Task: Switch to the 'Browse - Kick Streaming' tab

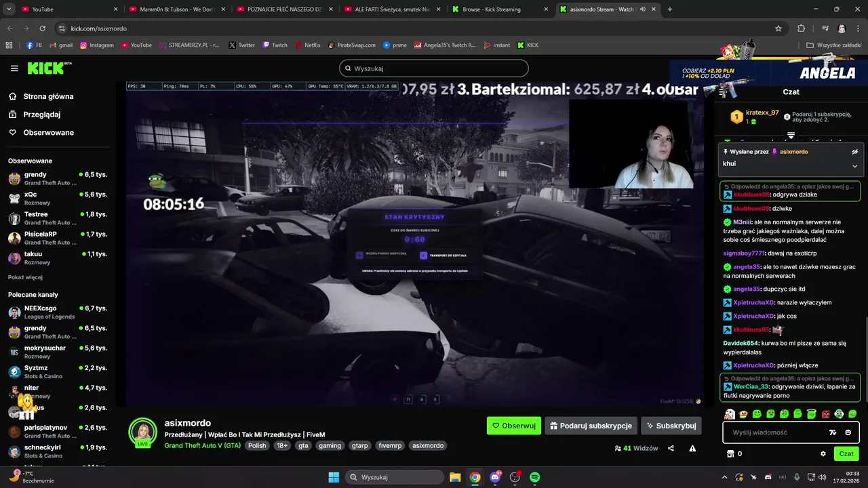Action: click(501, 9)
